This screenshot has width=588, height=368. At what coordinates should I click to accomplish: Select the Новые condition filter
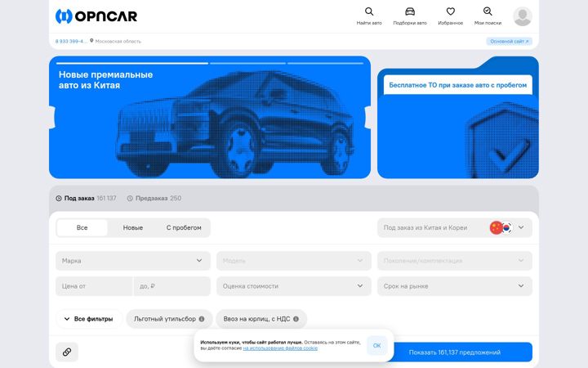[x=133, y=227]
